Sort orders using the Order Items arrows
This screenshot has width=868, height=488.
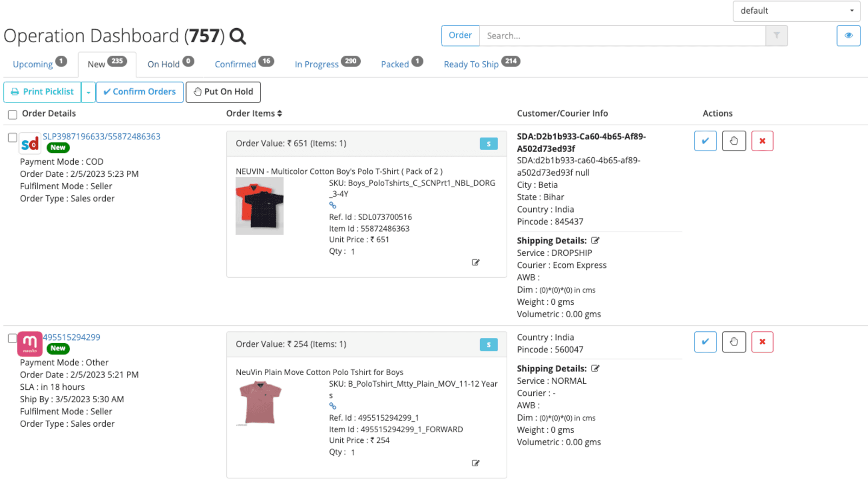pos(280,113)
